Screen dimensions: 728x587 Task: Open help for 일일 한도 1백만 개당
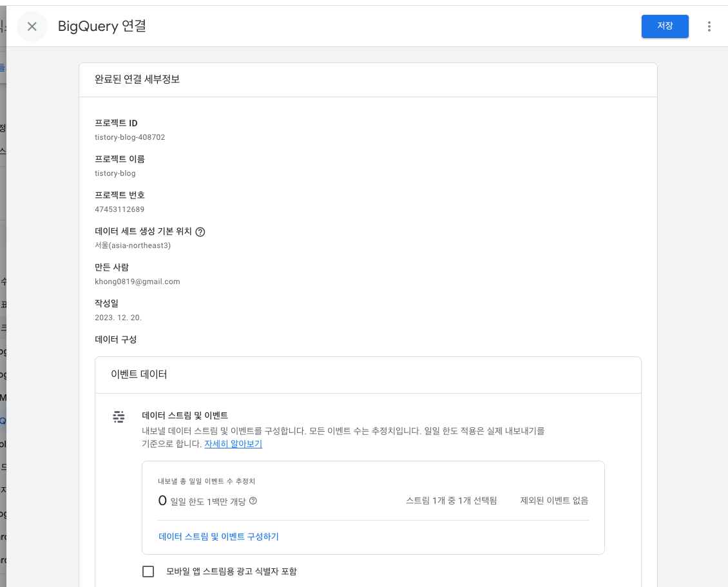[253, 501]
